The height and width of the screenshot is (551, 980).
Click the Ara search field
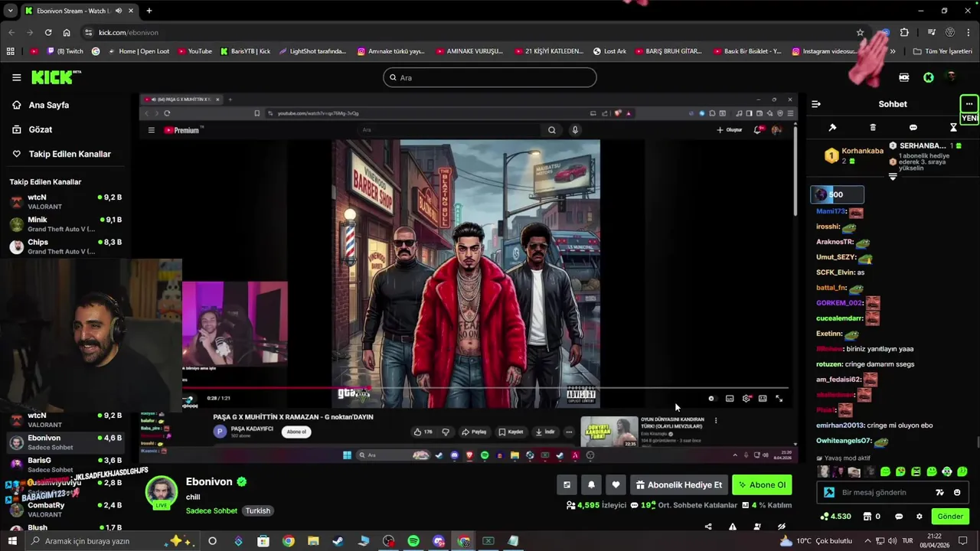[490, 77]
